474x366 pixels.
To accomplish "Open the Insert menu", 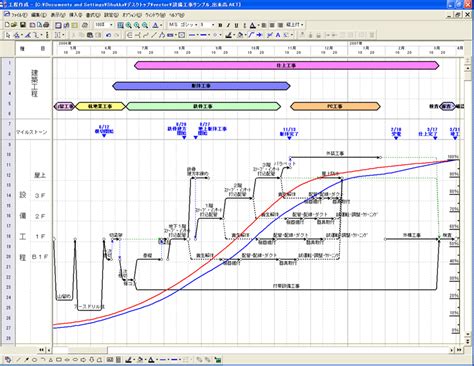I will 76,15.
